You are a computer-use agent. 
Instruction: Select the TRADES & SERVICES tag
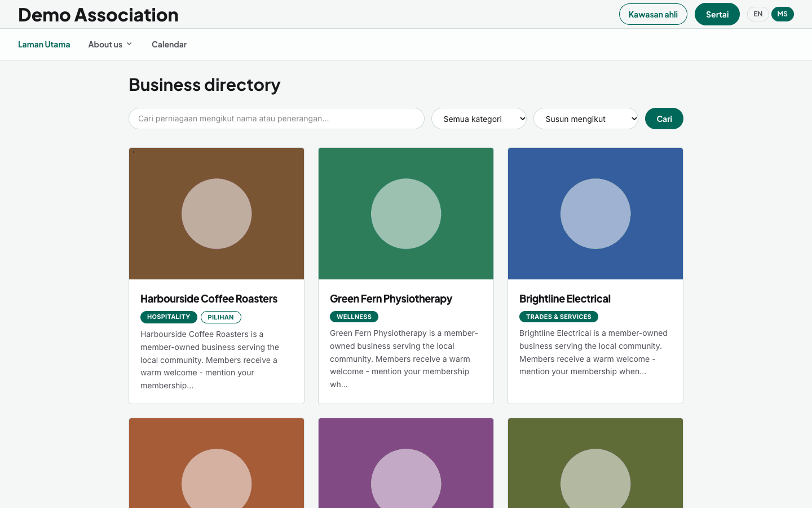559,317
